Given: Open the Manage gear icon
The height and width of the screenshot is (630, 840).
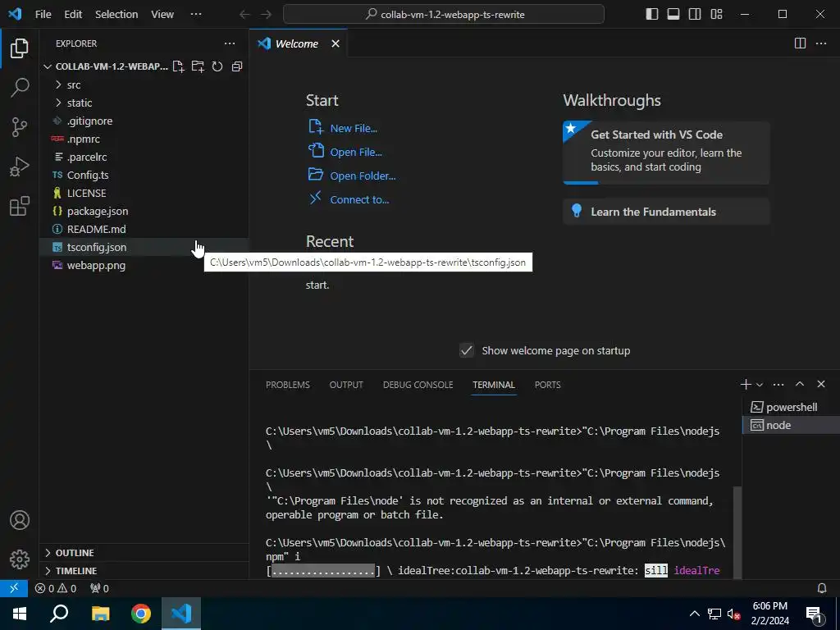Looking at the screenshot, I should tap(20, 559).
